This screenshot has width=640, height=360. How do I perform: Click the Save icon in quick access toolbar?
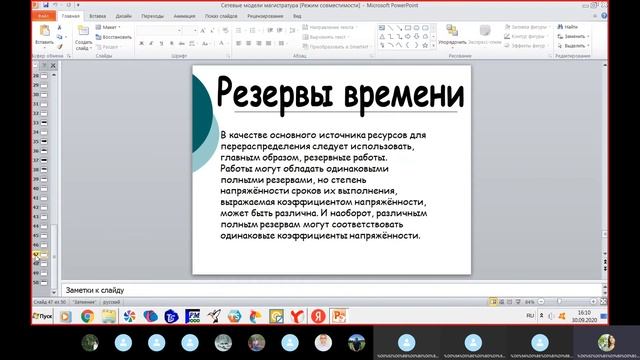pyautogui.click(x=46, y=5)
